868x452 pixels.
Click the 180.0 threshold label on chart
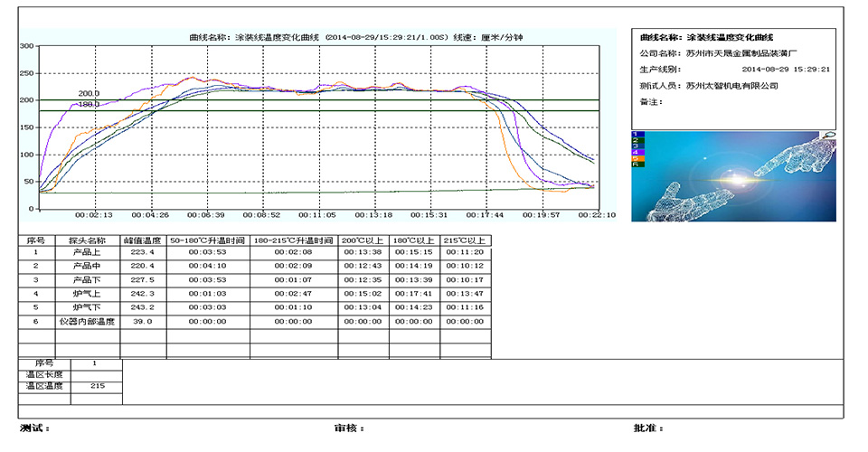[x=89, y=104]
